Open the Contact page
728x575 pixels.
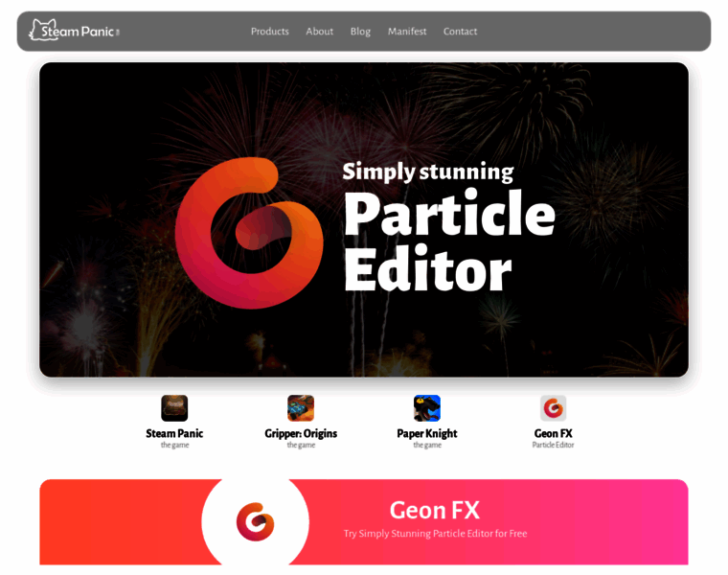[460, 31]
